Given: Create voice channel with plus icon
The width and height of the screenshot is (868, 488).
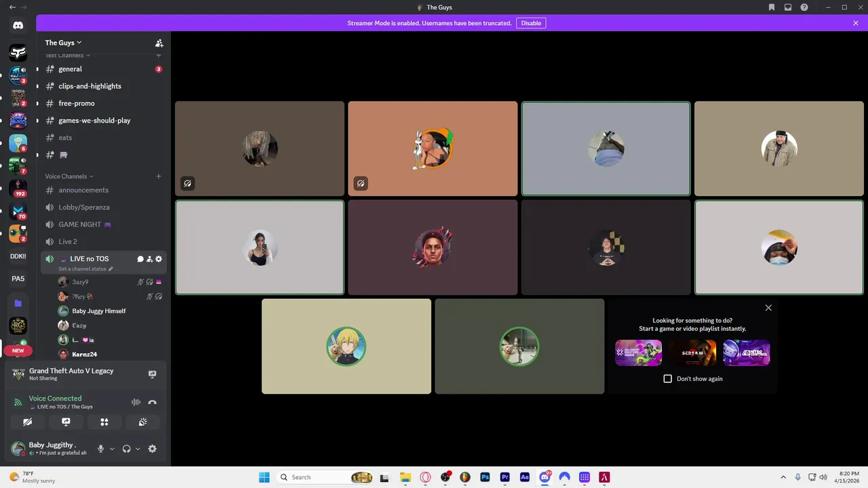Looking at the screenshot, I should click(x=159, y=176).
